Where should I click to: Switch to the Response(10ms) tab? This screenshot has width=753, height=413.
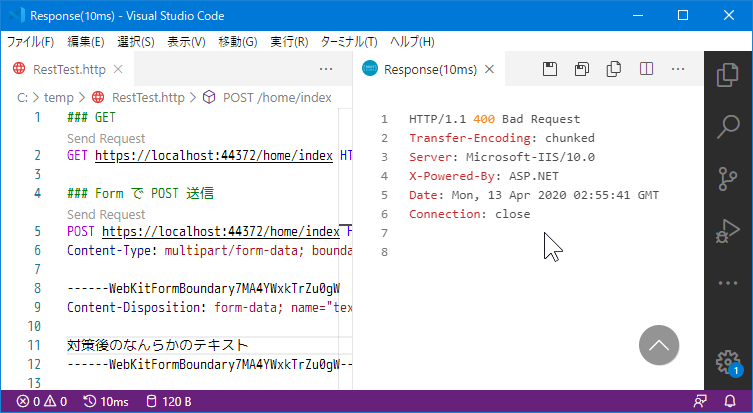(430, 69)
